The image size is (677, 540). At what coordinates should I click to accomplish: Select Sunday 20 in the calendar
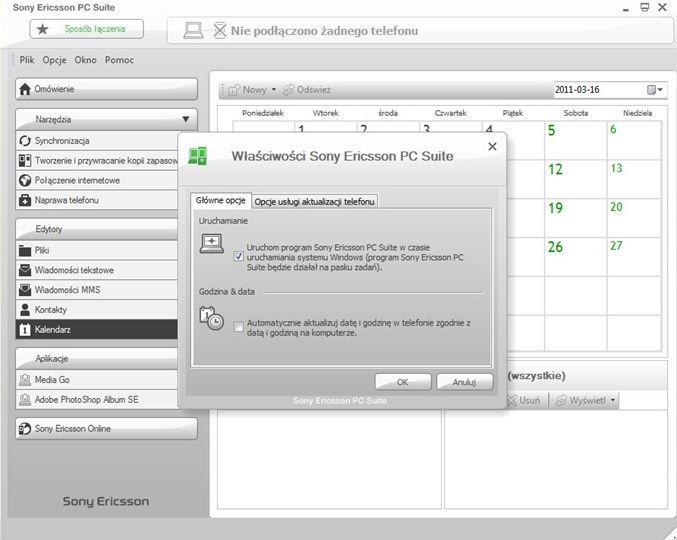click(x=634, y=218)
